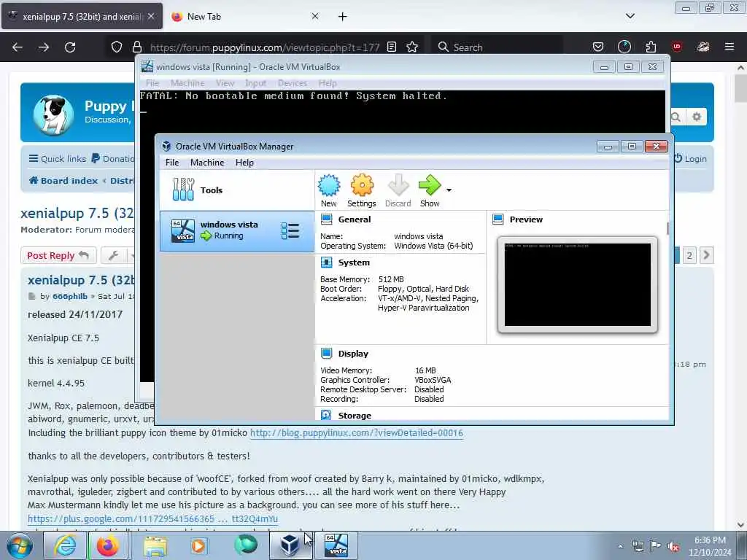Click author 666philb link
Image resolution: width=747 pixels, height=560 pixels.
pyautogui.click(x=70, y=296)
